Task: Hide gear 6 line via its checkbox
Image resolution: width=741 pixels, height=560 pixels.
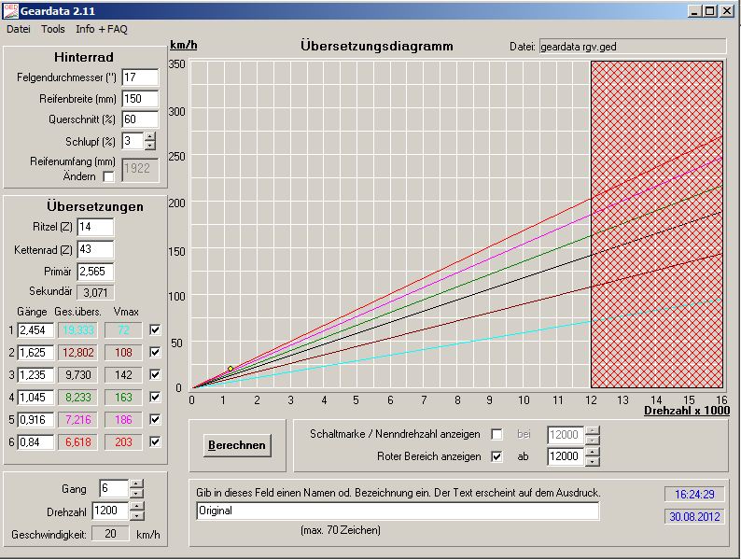Action: point(155,441)
